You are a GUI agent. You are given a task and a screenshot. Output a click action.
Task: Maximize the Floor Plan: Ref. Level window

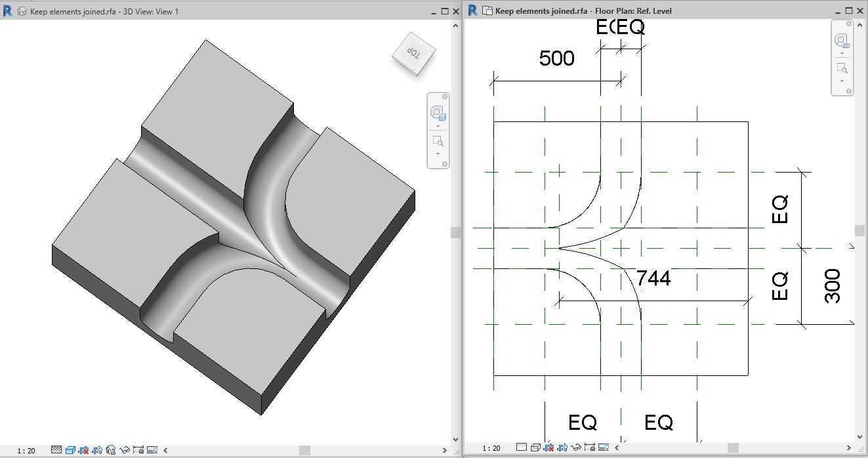coord(849,10)
